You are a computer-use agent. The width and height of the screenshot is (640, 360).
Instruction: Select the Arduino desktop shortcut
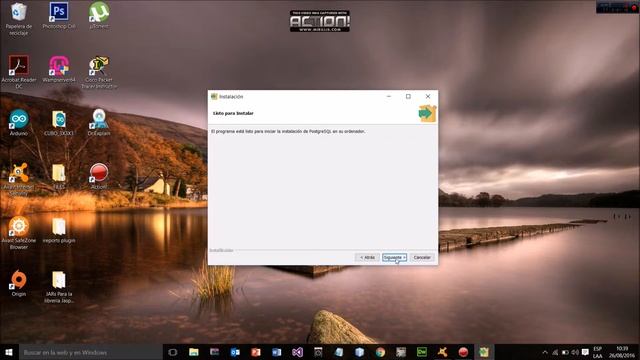coord(19,122)
